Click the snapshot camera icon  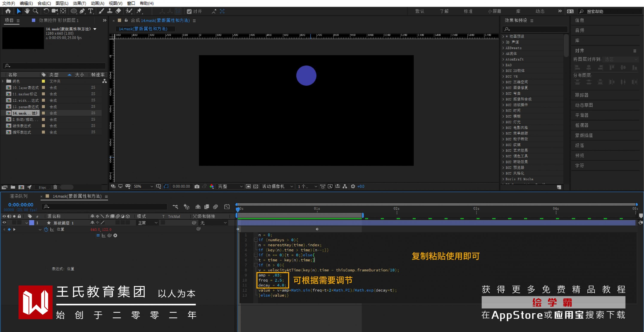(x=197, y=186)
